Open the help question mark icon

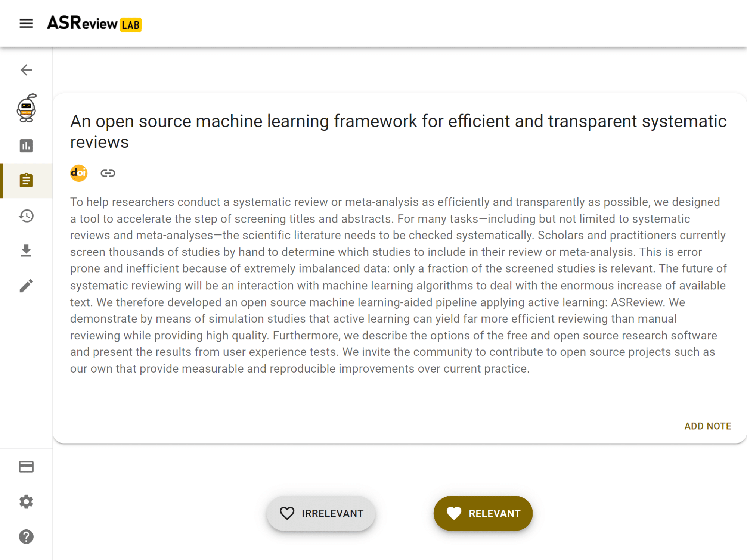coord(26,536)
